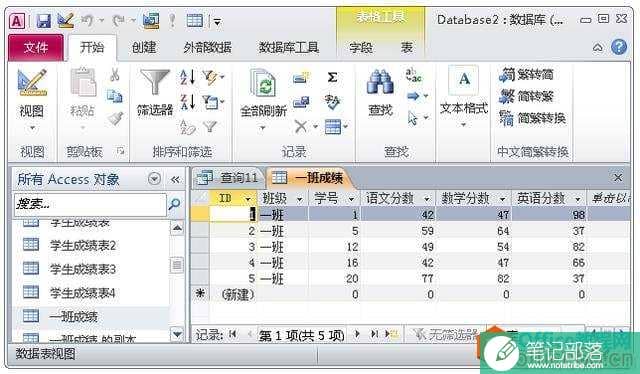The height and width of the screenshot is (374, 640).
Task: Click the 全部刷新 (Refresh All) icon
Action: (x=263, y=83)
